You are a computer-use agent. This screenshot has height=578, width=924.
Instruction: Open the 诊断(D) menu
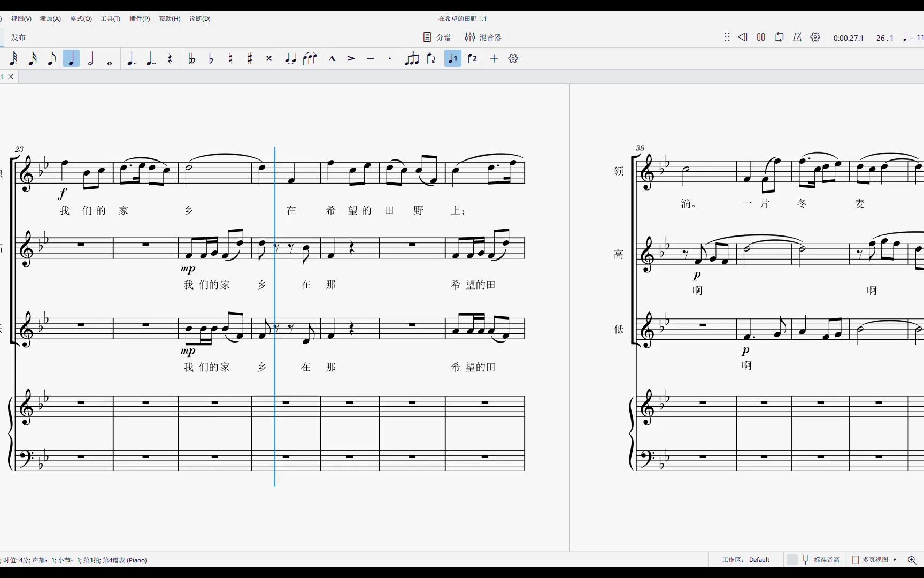tap(200, 19)
